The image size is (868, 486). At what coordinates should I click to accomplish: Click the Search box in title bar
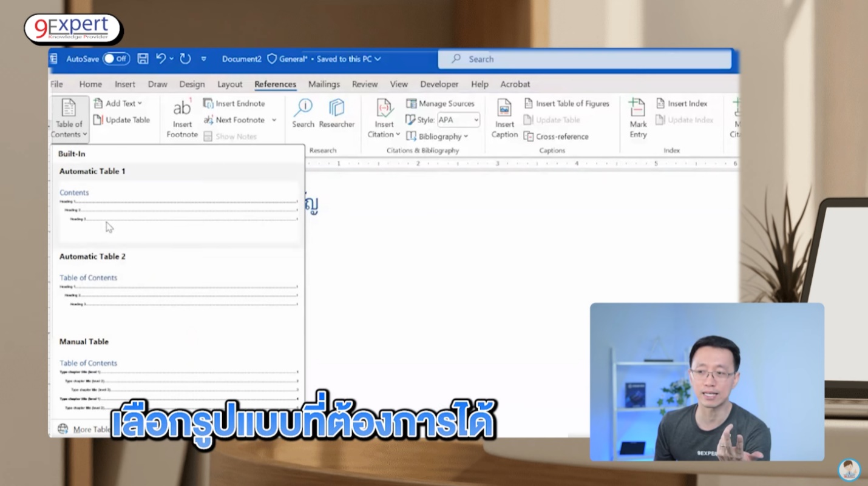(583, 59)
